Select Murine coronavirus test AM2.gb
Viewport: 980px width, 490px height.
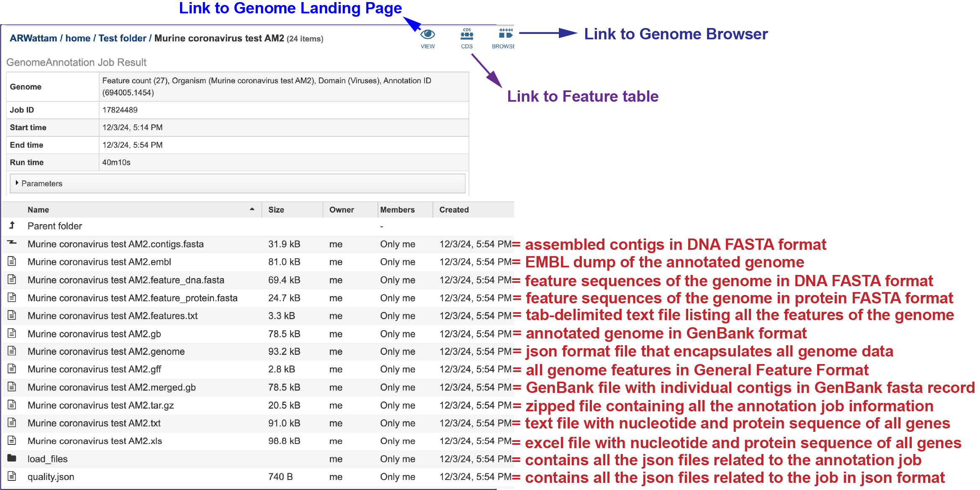(94, 334)
